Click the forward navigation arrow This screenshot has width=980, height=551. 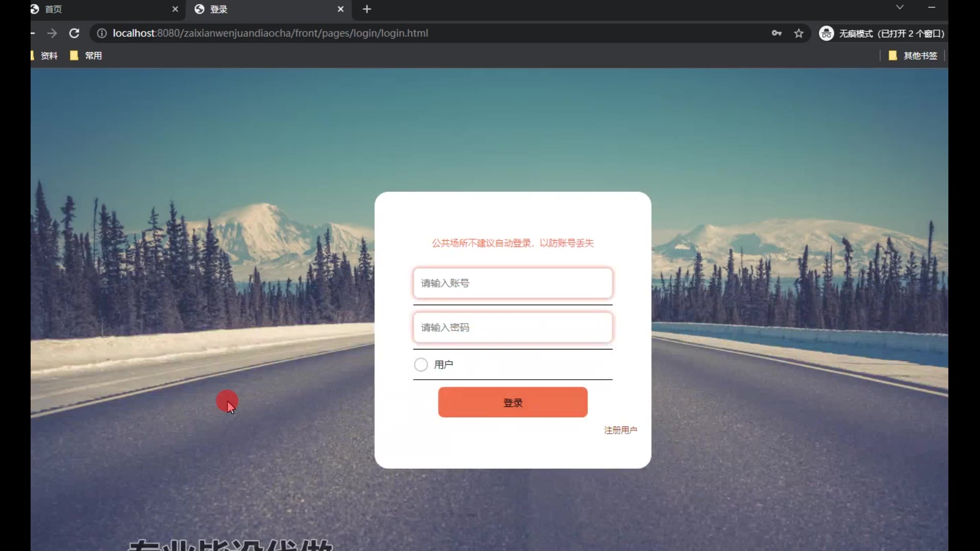coord(52,33)
